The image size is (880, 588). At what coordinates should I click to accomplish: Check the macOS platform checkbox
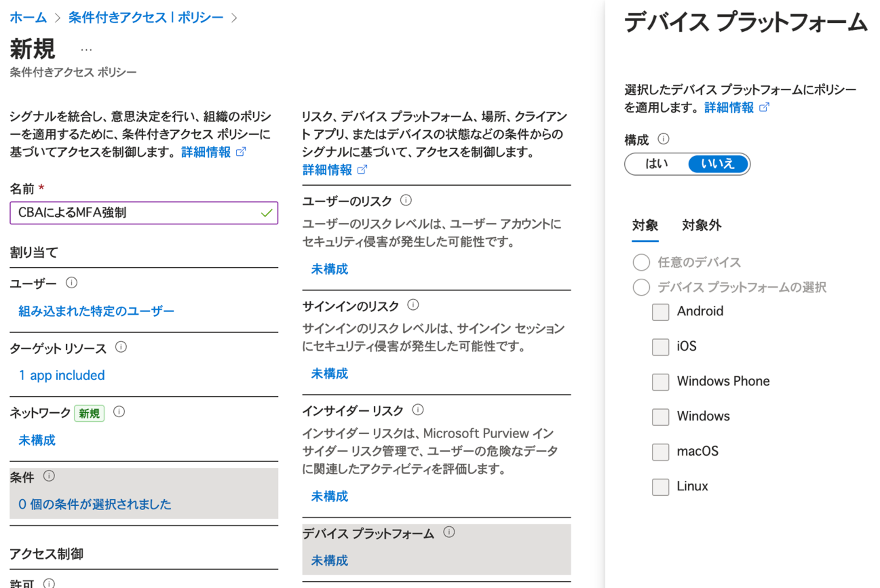click(660, 452)
